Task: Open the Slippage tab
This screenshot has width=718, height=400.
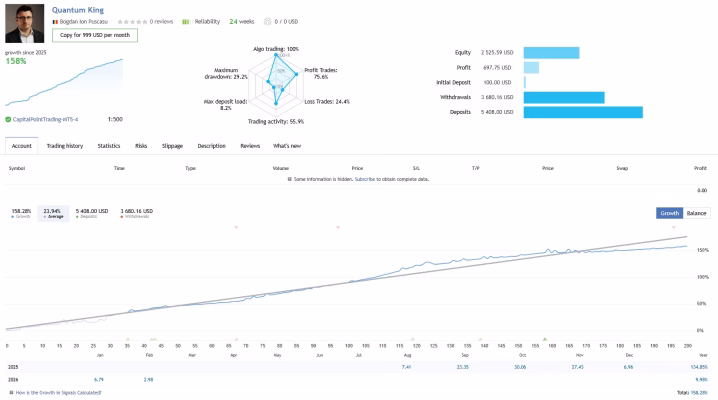Action: 173,146
